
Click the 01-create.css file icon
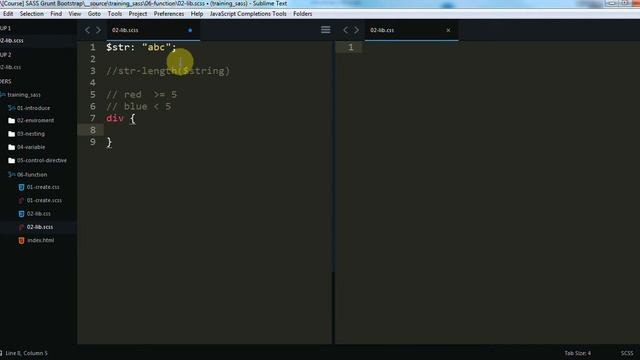click(x=21, y=187)
